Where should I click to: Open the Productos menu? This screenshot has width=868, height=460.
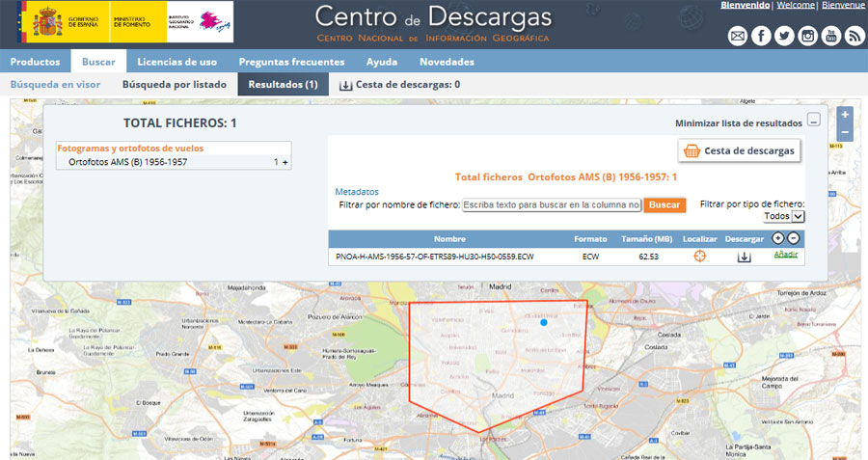point(35,62)
